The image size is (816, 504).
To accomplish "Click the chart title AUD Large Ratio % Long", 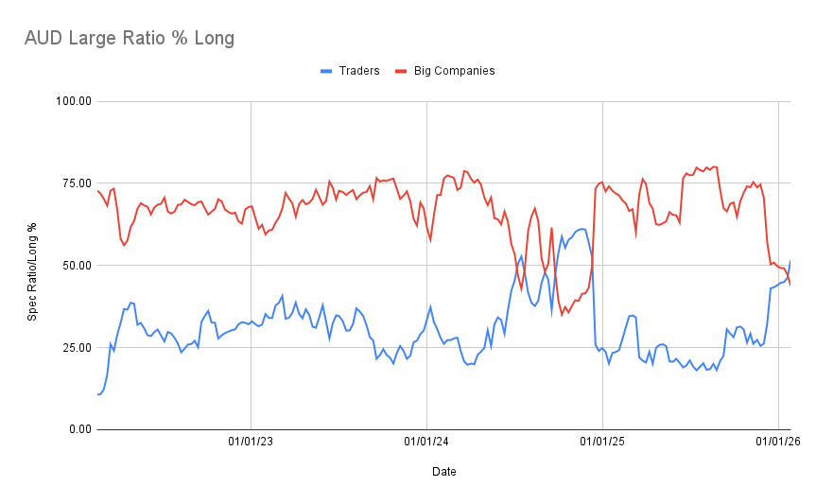I will tap(129, 39).
